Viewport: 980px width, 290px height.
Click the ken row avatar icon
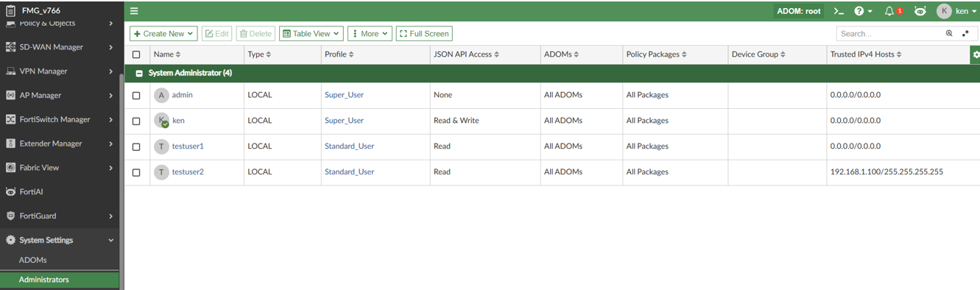[161, 121]
